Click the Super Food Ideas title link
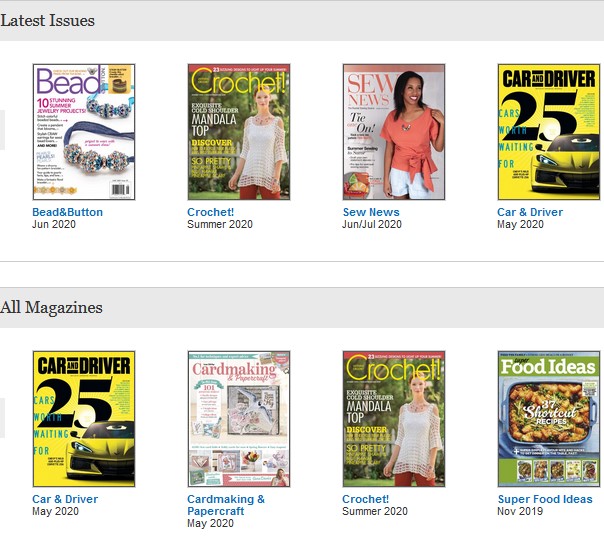The image size is (604, 537). [545, 499]
